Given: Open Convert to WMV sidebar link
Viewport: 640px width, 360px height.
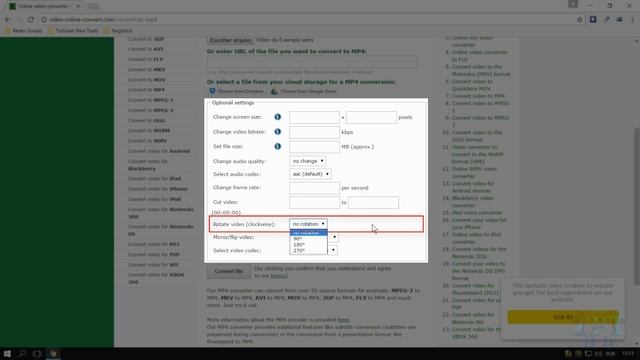Looking at the screenshot, I should coord(147,141).
